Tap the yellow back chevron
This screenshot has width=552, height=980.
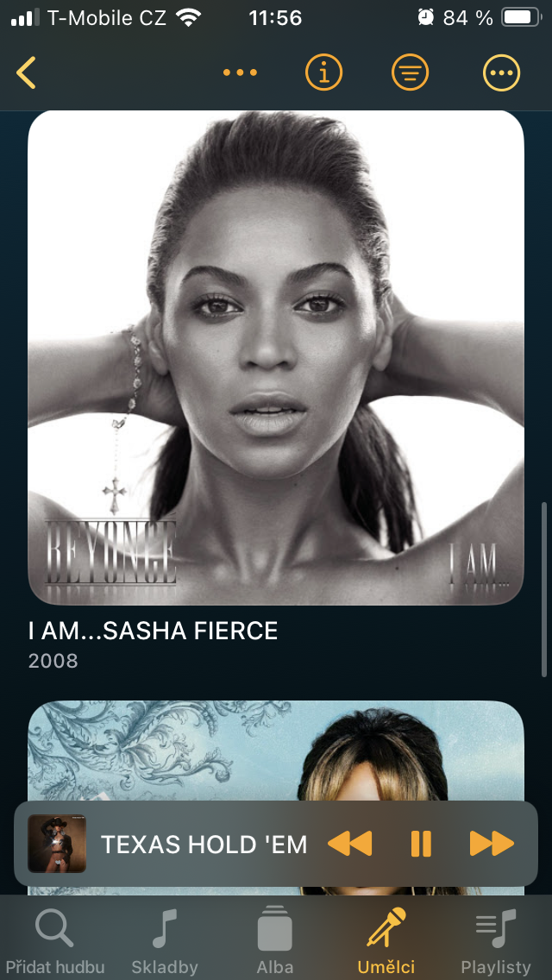26,72
